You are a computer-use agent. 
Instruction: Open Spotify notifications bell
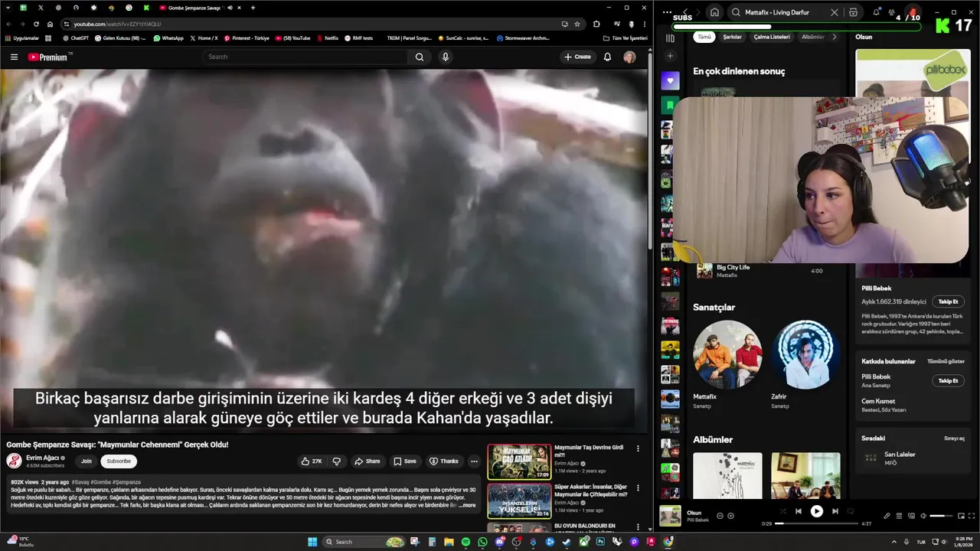point(877,12)
